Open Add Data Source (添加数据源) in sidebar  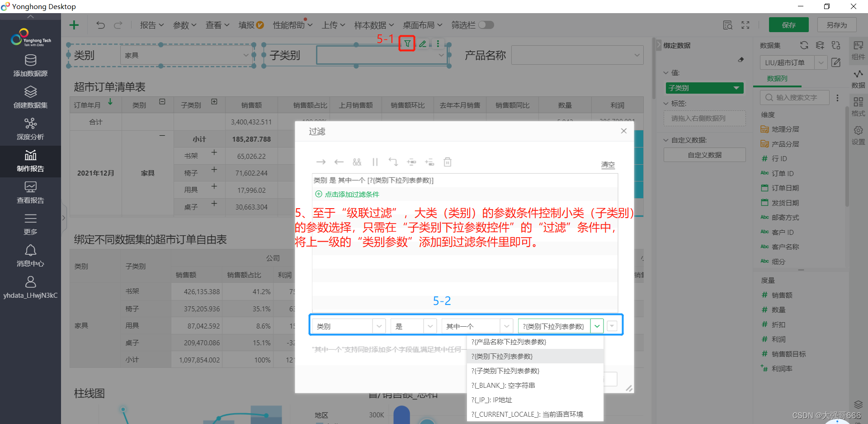[30, 66]
